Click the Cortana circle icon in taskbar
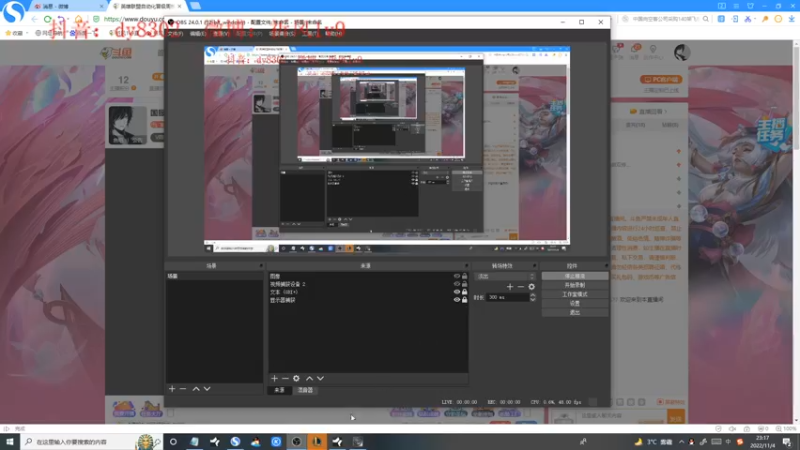The image size is (800, 450). 173,442
